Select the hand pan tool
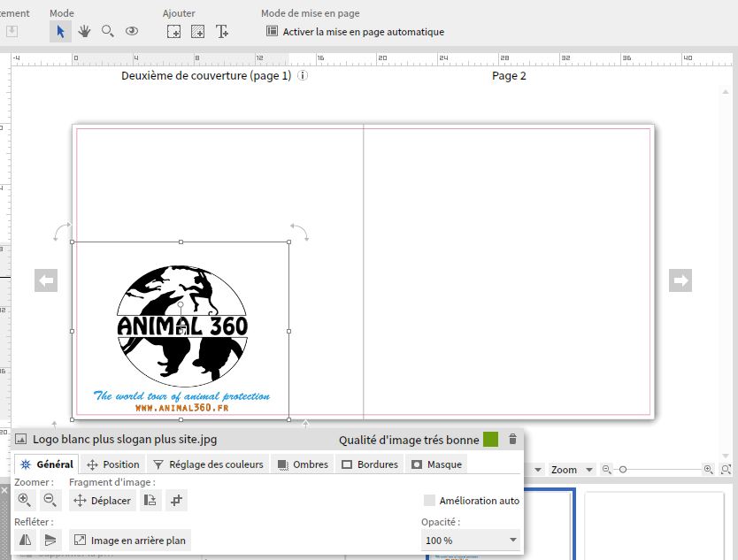 84,32
